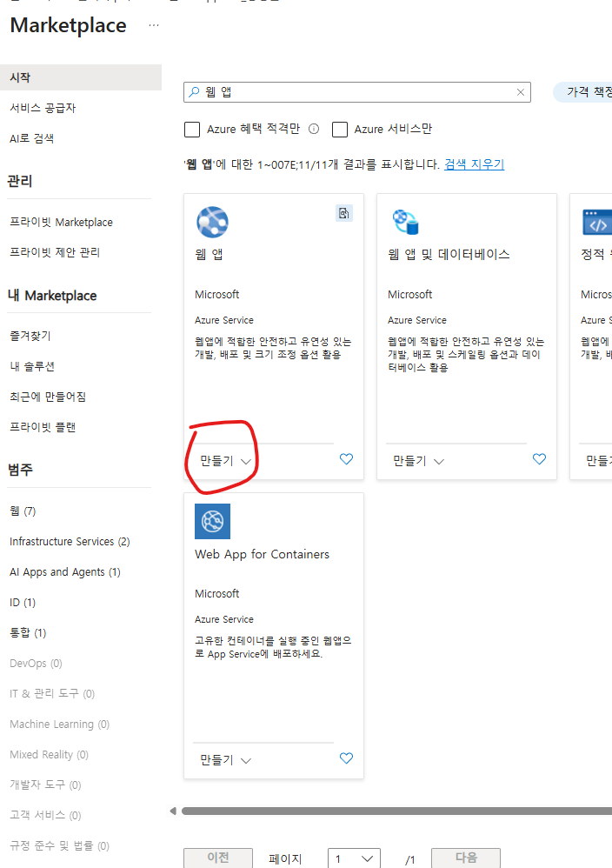Enable Azure 서비스만 checkbox
Image resolution: width=612 pixels, height=868 pixels.
pos(340,130)
